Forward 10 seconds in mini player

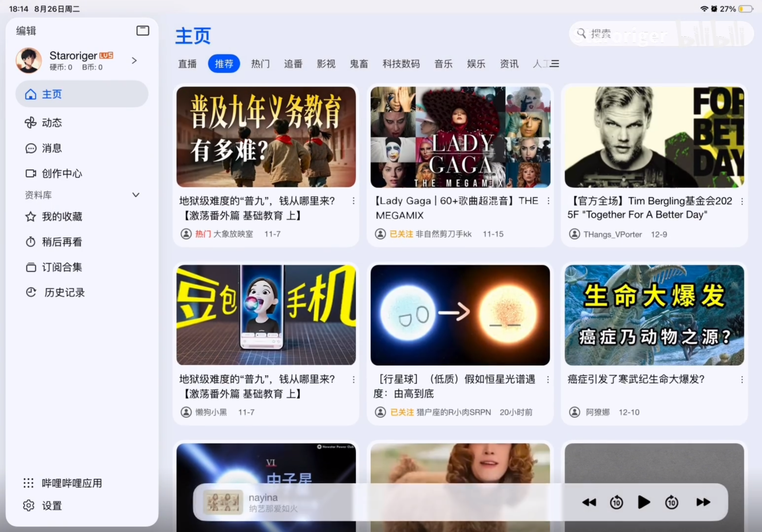(x=671, y=502)
